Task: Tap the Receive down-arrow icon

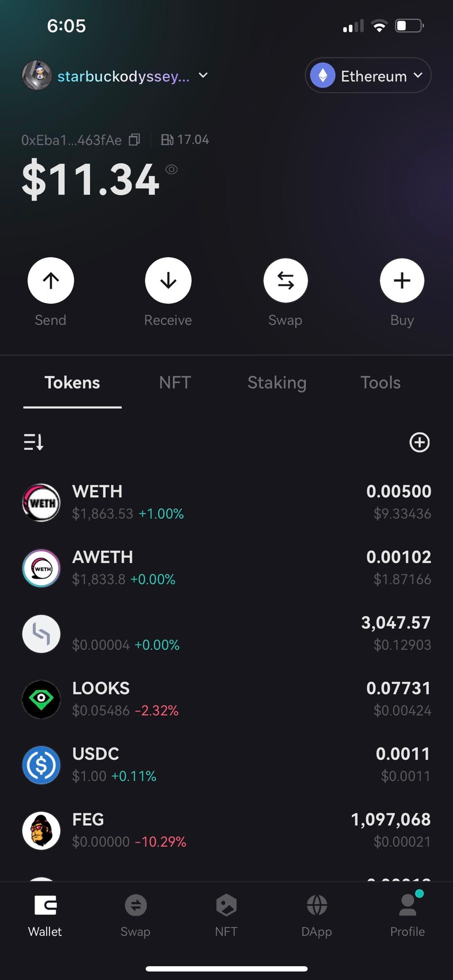Action: tap(168, 280)
